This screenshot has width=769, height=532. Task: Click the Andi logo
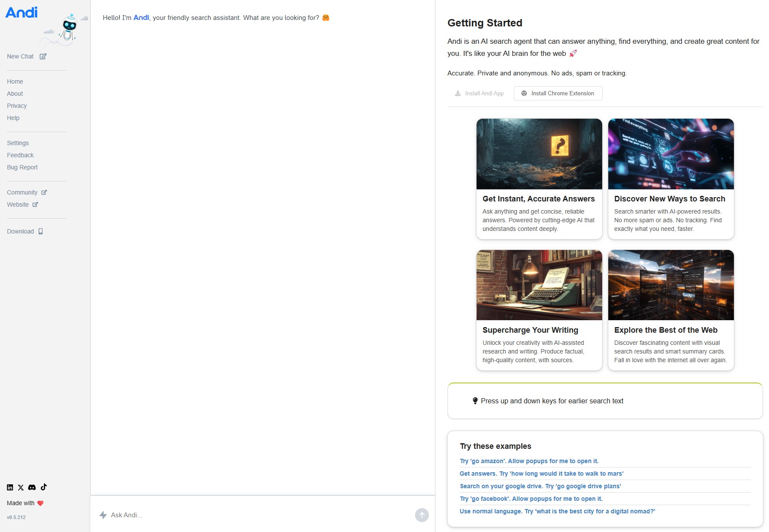click(x=22, y=12)
